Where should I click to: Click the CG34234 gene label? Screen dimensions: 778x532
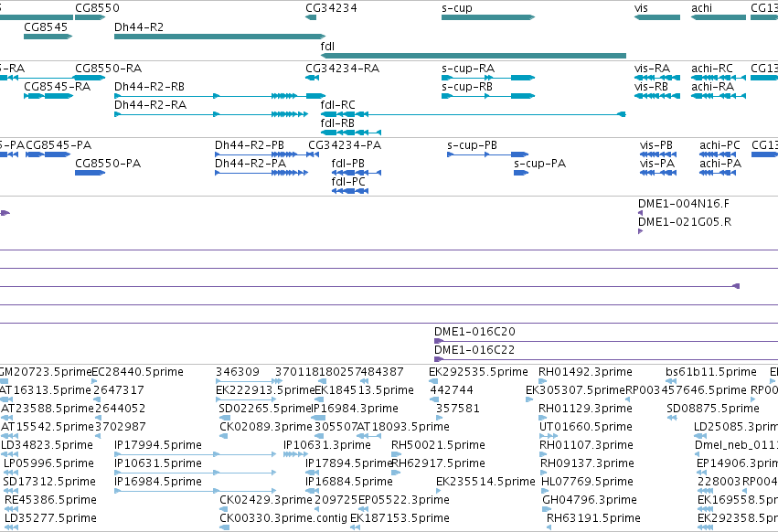click(x=331, y=8)
